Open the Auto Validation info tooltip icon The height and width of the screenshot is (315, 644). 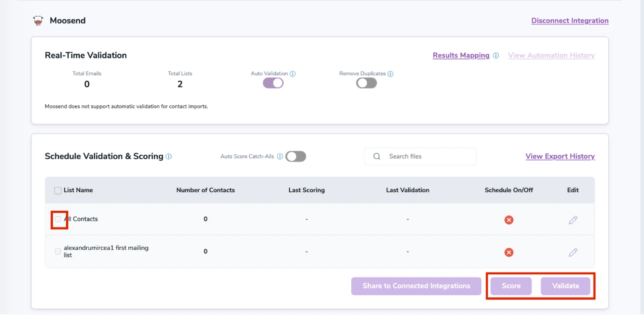point(293,73)
